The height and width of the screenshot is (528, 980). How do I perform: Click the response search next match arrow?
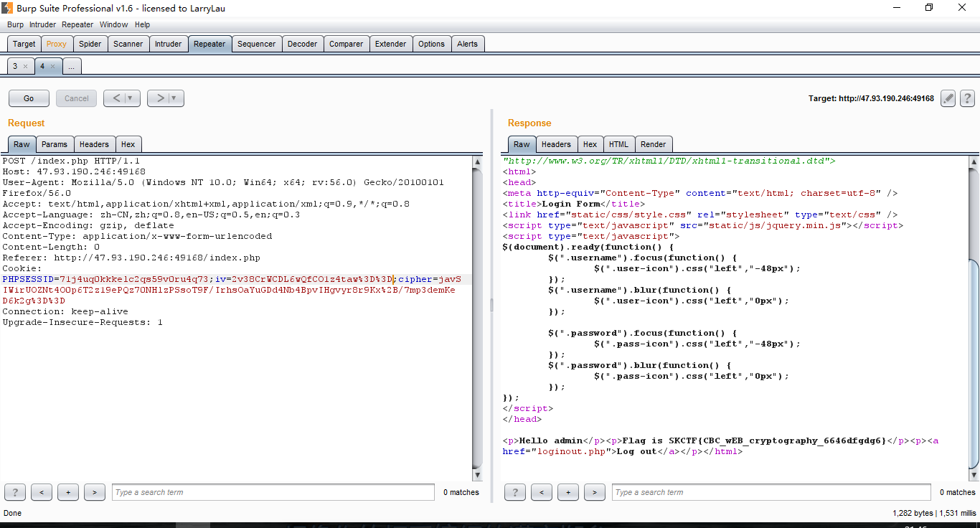pyautogui.click(x=594, y=492)
